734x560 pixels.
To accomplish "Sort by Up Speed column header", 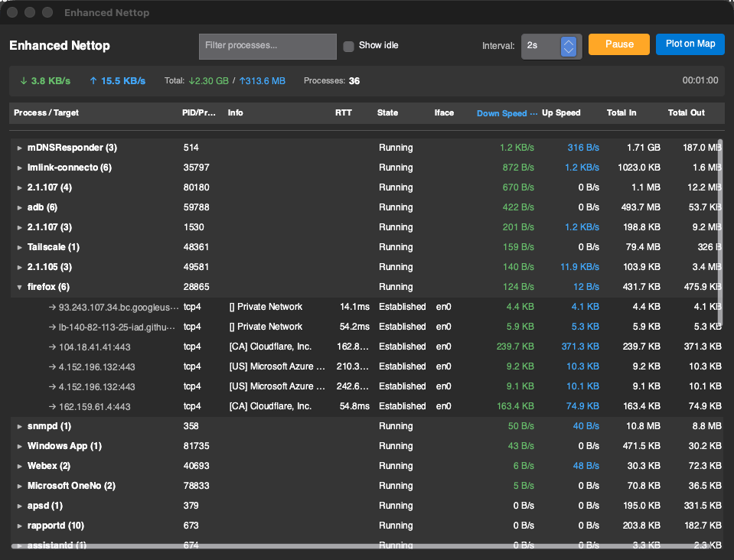I will point(561,113).
